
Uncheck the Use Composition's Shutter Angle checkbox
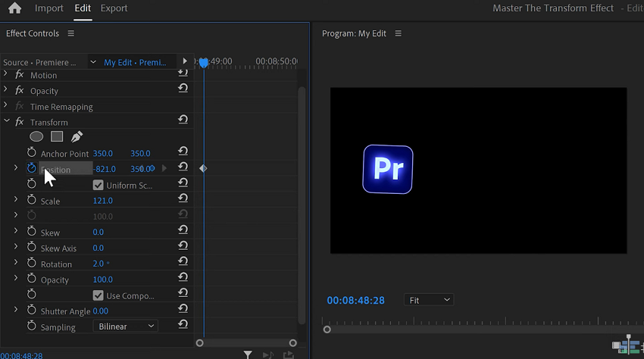click(x=98, y=295)
